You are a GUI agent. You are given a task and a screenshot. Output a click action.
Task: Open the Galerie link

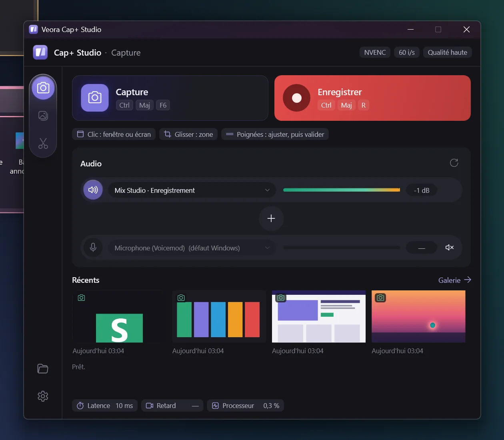click(x=455, y=280)
